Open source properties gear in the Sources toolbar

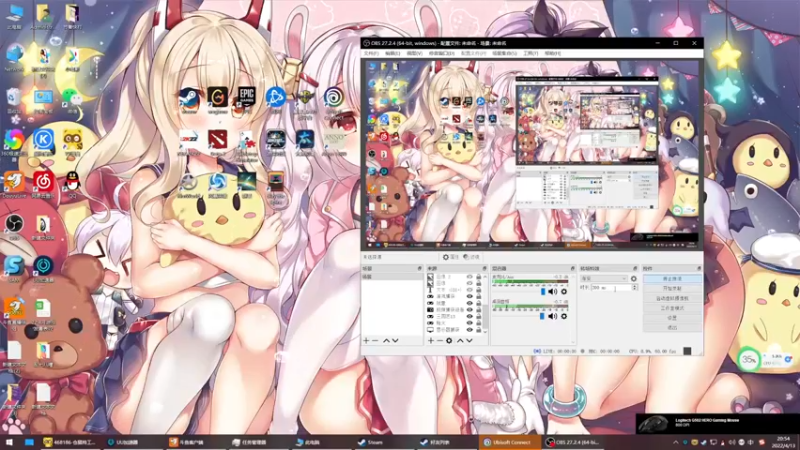(x=449, y=340)
